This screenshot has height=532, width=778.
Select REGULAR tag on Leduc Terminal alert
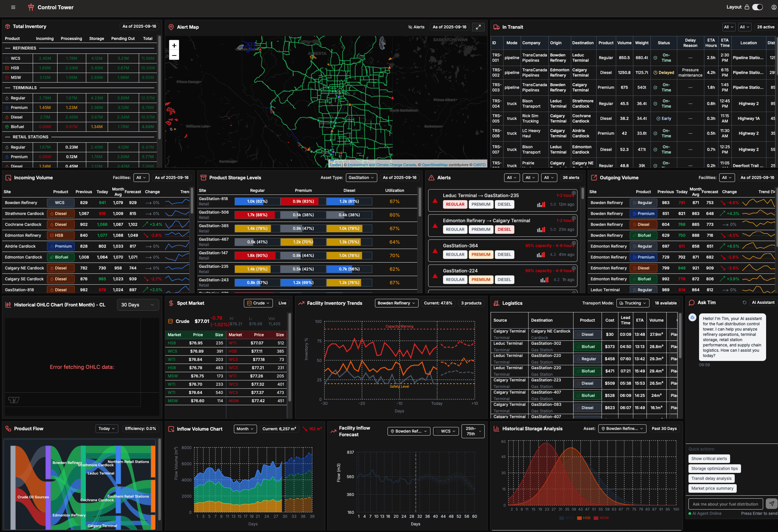click(455, 204)
